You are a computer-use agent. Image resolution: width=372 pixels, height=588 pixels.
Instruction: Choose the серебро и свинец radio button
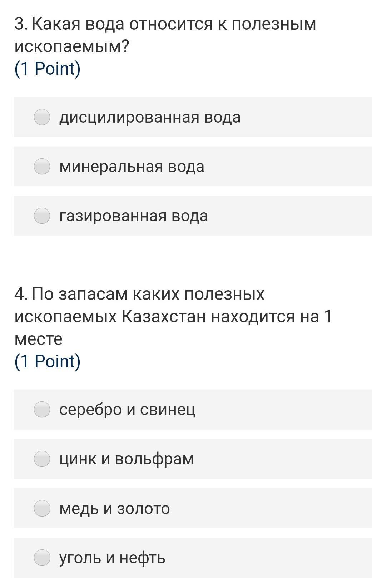[x=42, y=410]
